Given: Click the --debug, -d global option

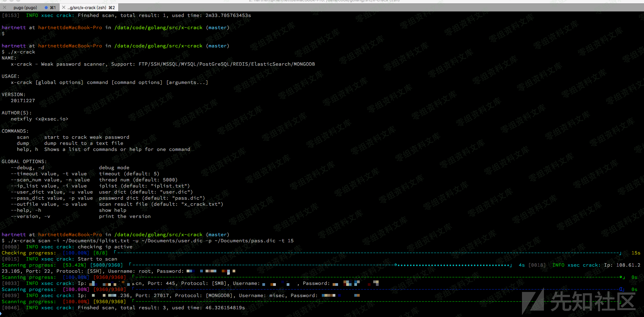Looking at the screenshot, I should (27, 168).
